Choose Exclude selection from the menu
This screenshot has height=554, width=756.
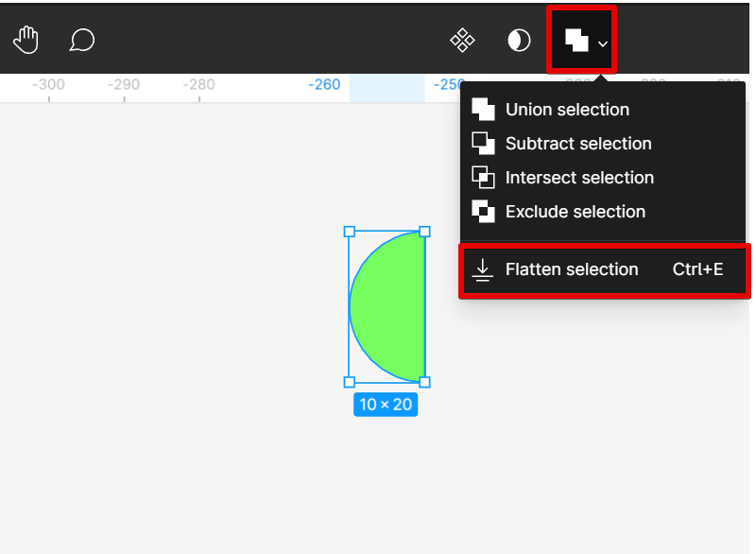pos(575,212)
